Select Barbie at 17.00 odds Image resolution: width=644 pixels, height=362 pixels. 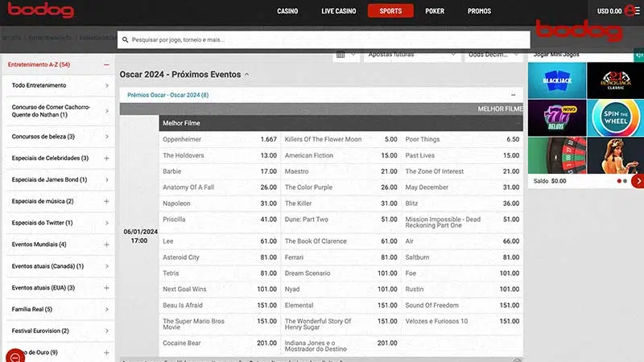pyautogui.click(x=219, y=171)
